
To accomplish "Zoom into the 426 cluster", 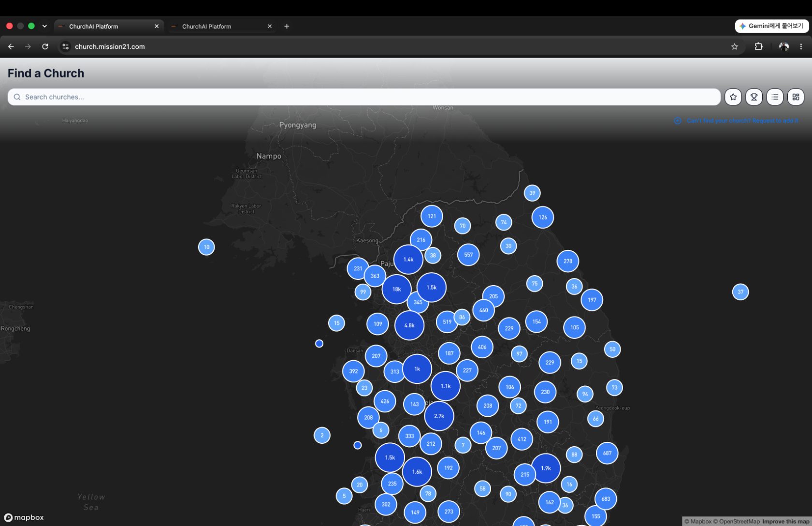I will (385, 401).
